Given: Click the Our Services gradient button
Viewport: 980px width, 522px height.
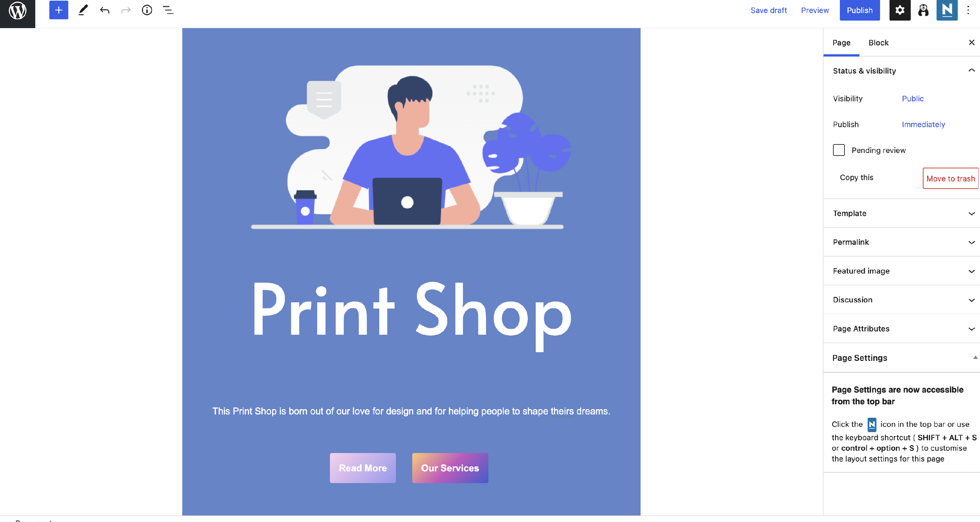Looking at the screenshot, I should tap(450, 468).
